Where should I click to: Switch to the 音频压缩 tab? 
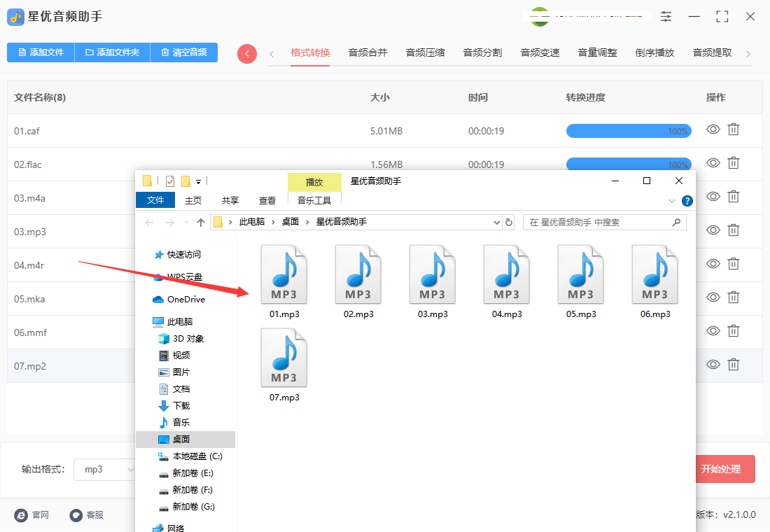[425, 52]
